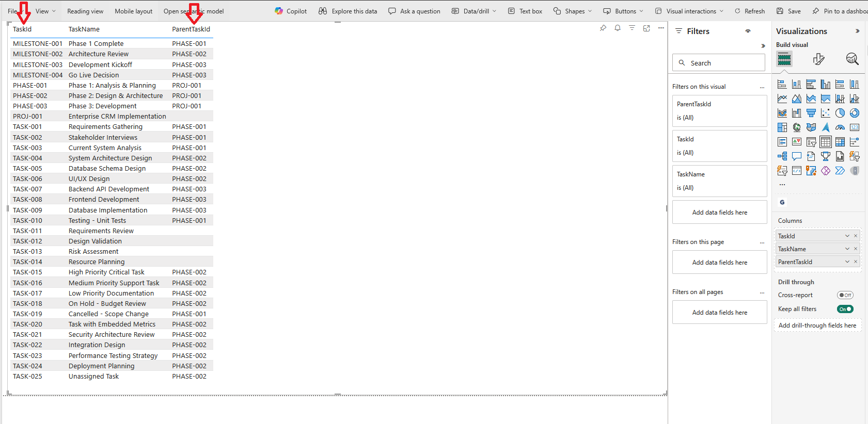The width and height of the screenshot is (868, 424).
Task: Pin the table visual using pin icon
Action: click(603, 28)
